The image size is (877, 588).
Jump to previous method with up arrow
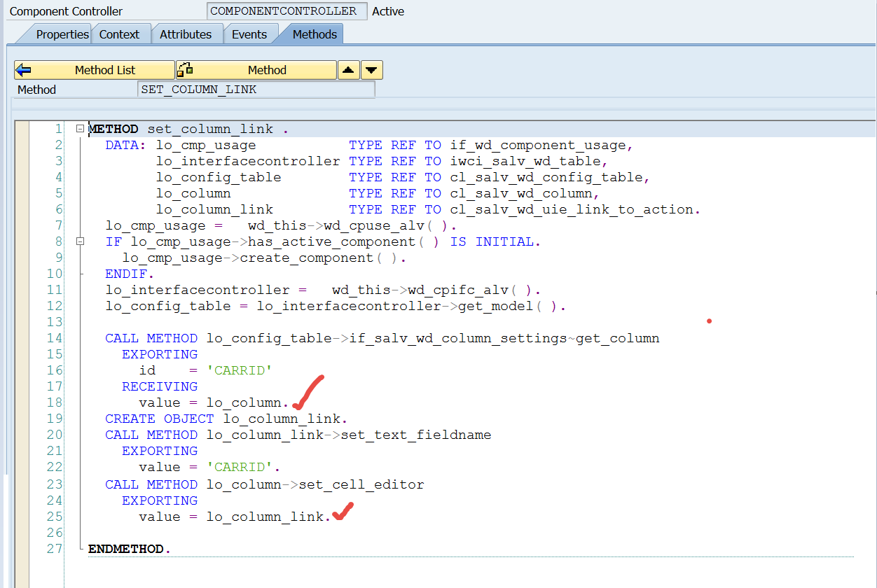tap(349, 70)
